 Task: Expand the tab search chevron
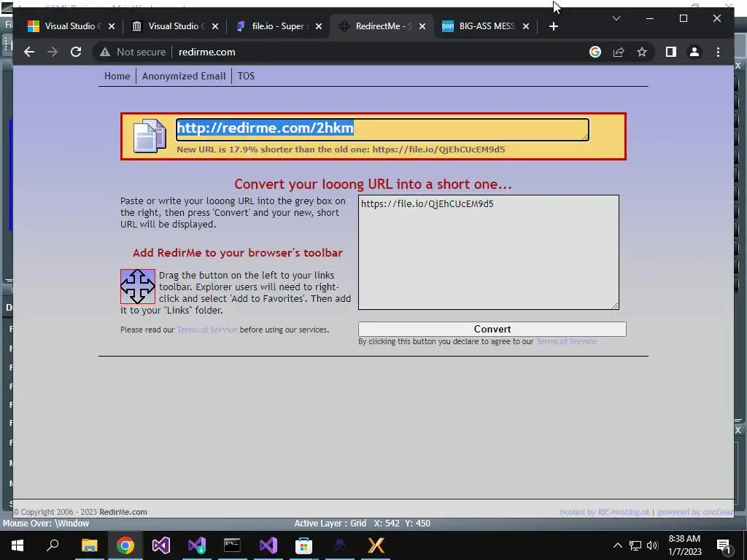coord(616,18)
